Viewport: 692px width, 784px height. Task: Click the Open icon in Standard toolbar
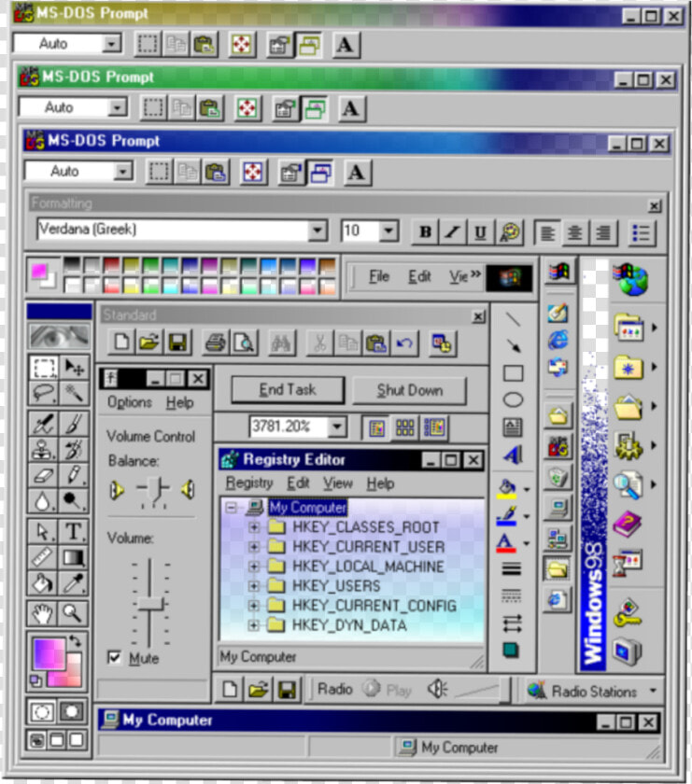tap(149, 343)
